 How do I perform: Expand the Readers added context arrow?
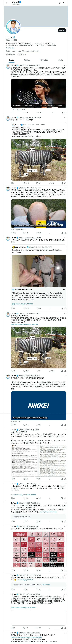point(64,289)
